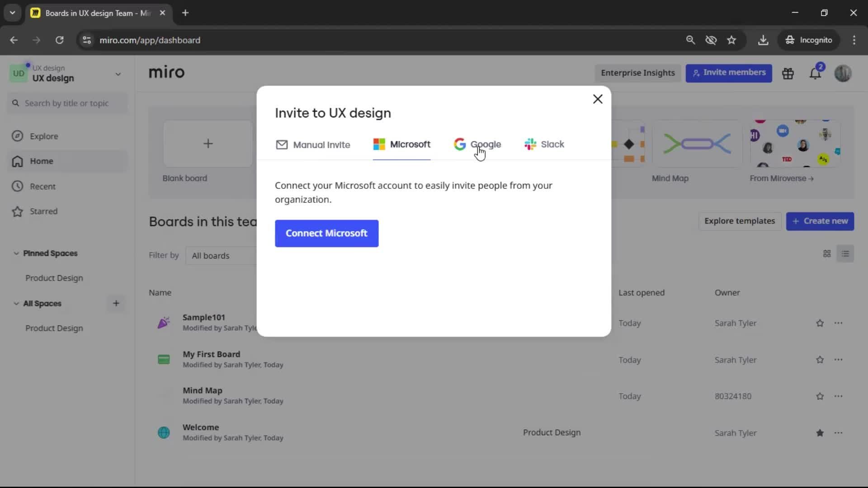This screenshot has height=488, width=868.
Task: Open the Mind Map template
Action: coord(697,144)
